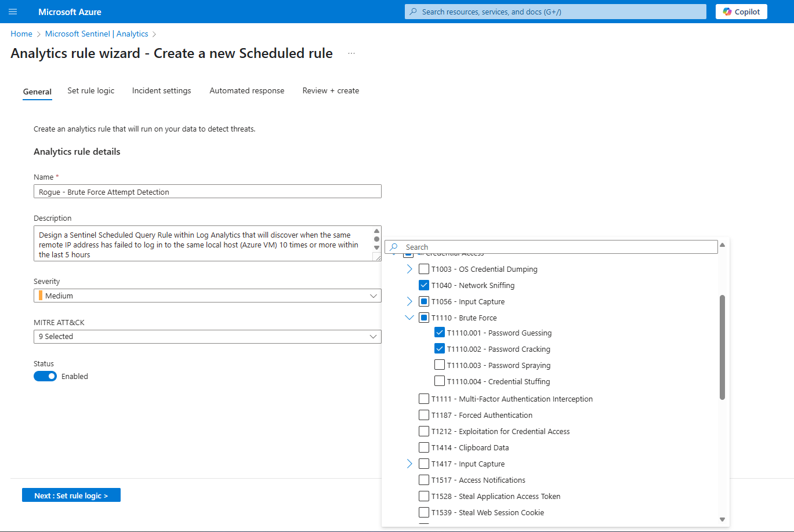
Task: Open the Severity dropdown
Action: tap(208, 296)
